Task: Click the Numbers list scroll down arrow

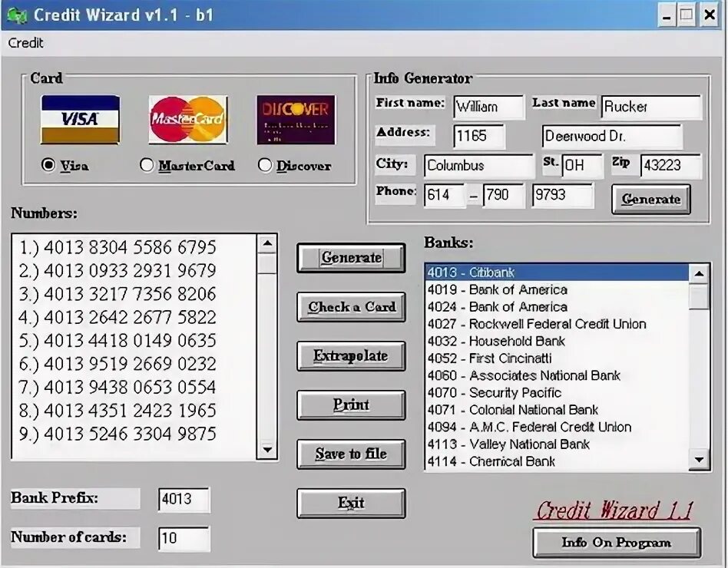Action: [x=267, y=449]
